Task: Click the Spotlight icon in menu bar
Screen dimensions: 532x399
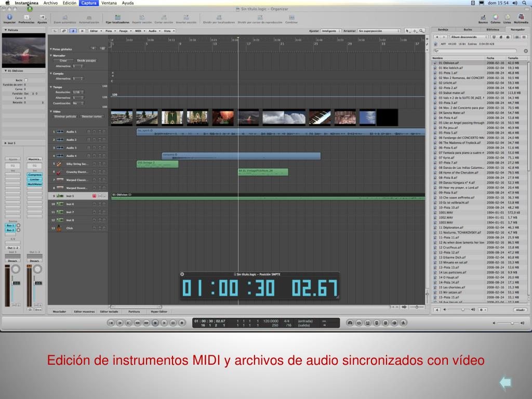Action: point(524,3)
